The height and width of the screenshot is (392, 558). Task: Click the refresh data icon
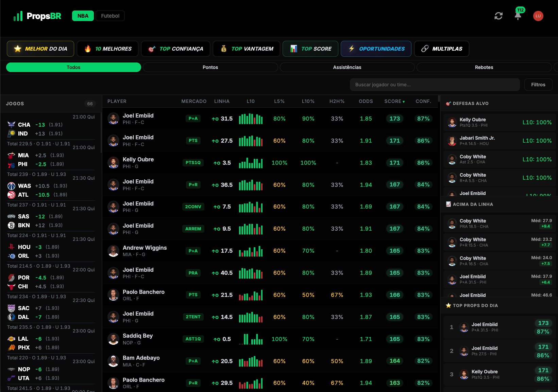click(x=498, y=16)
